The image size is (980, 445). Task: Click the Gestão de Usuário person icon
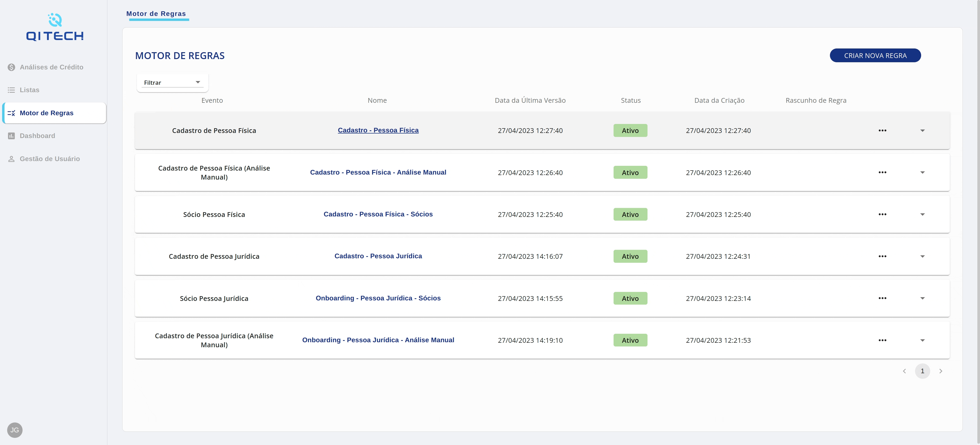click(11, 159)
